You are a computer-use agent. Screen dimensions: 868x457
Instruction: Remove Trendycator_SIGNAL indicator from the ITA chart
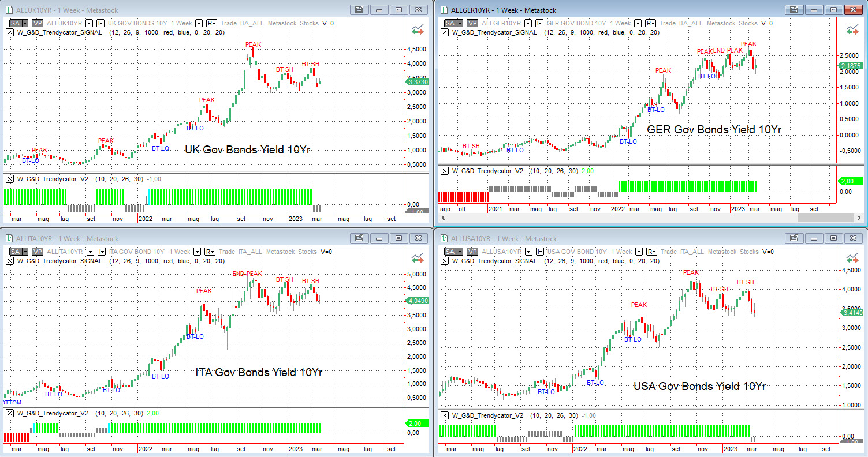(9, 261)
